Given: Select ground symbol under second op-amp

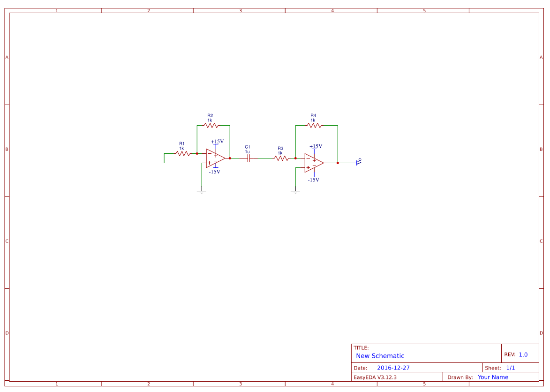Looking at the screenshot, I should tap(295, 192).
